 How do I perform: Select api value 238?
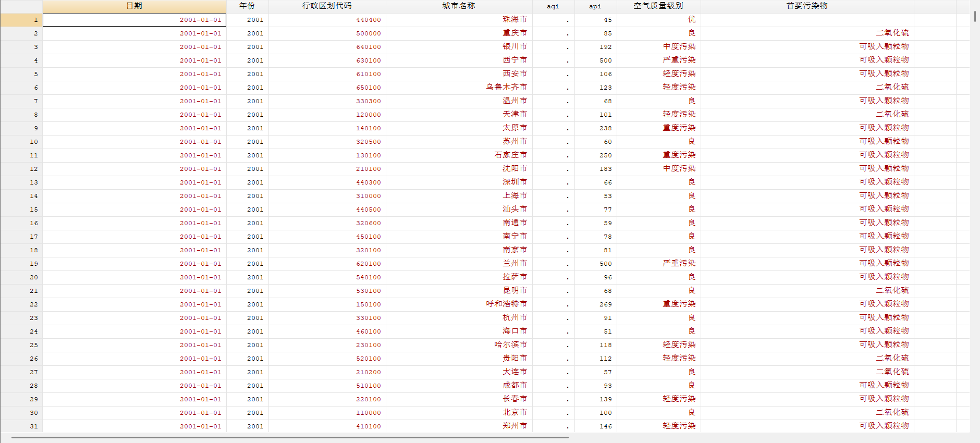[x=596, y=128]
